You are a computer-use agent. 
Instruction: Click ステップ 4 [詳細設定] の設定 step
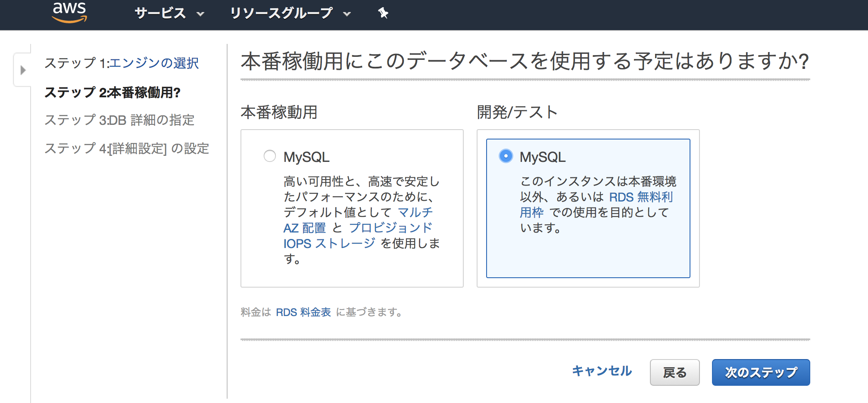127,149
